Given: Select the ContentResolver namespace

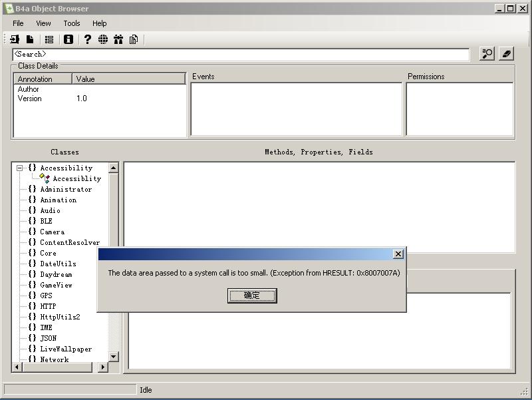Looking at the screenshot, I should (70, 242).
